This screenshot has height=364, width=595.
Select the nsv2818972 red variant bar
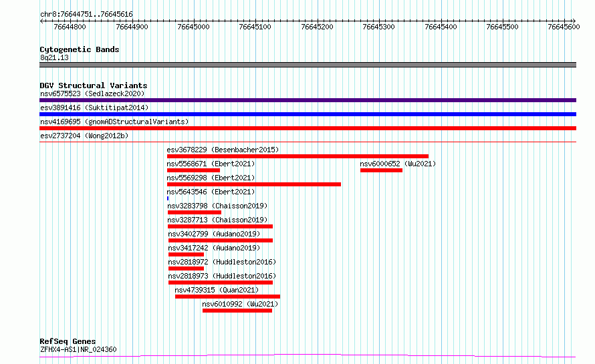click(187, 268)
